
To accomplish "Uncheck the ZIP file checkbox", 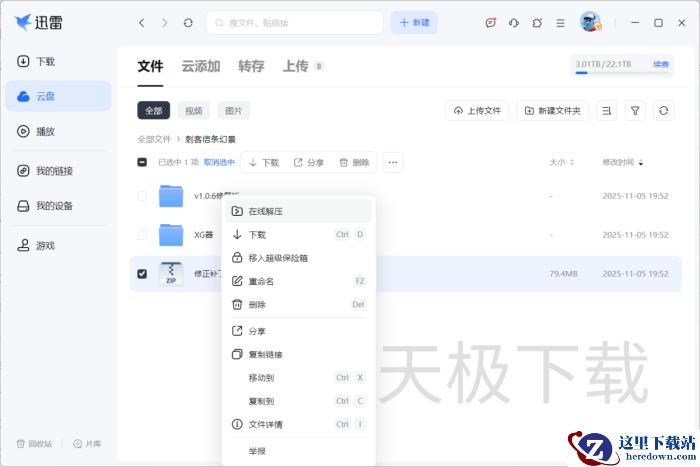I will (x=142, y=274).
